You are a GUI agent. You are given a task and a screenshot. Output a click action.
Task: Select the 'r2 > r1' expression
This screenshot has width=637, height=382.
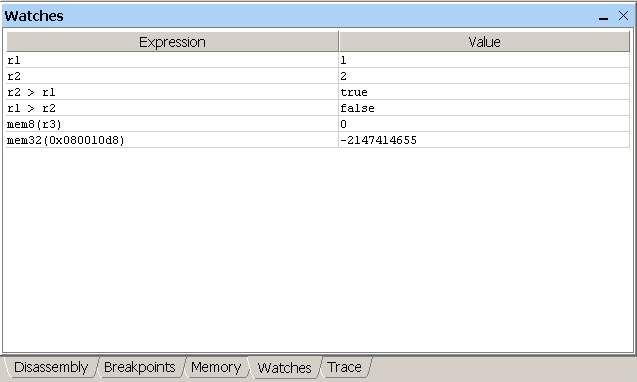point(172,92)
